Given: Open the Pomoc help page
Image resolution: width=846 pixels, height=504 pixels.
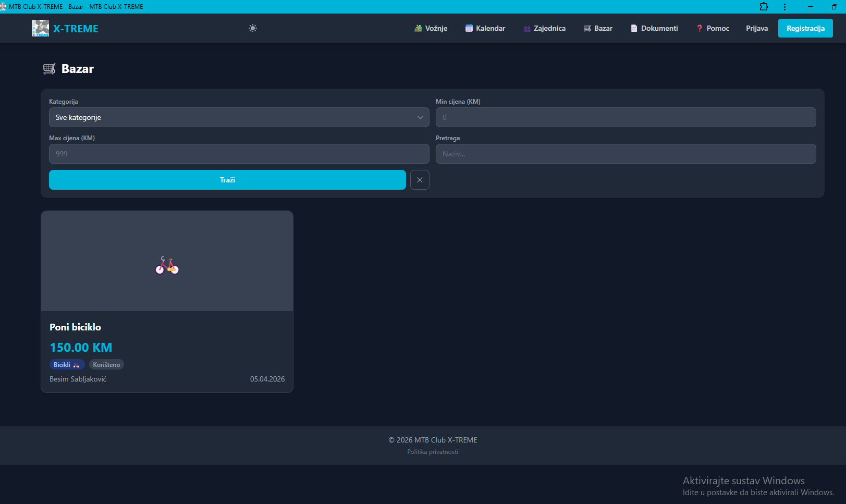Looking at the screenshot, I should tap(713, 28).
